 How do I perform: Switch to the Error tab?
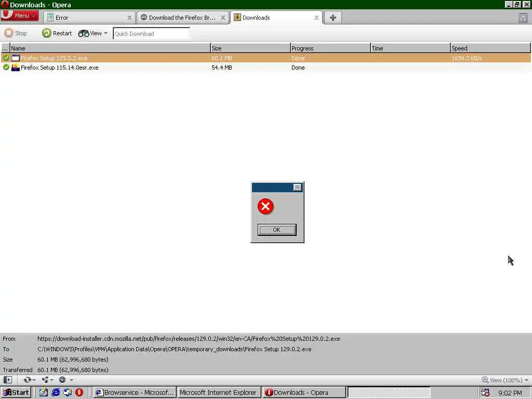(x=89, y=18)
